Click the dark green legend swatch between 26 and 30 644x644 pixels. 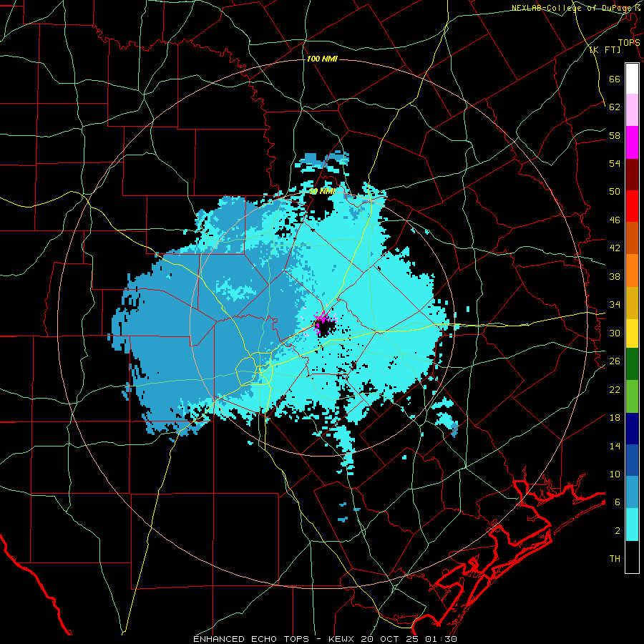(632, 364)
